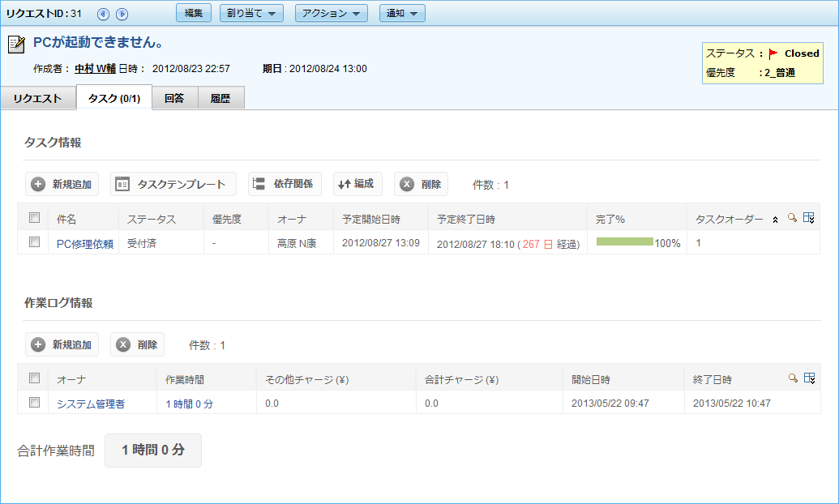Open search in task table header
This screenshot has height=504, width=839.
pos(793,217)
